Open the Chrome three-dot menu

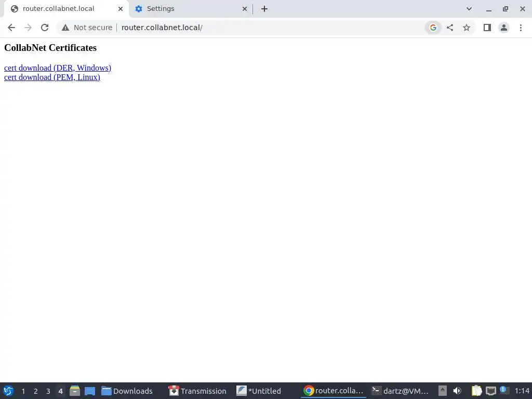(521, 28)
